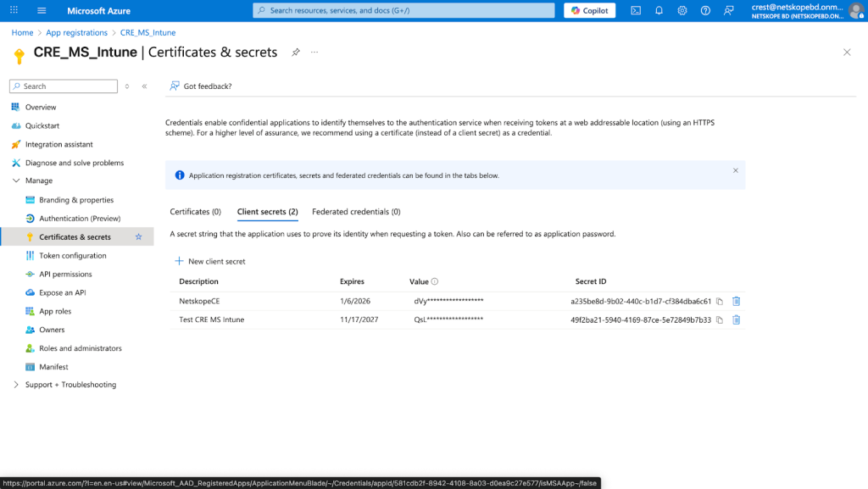Click the Secret ID column header
Screen dimensions: 868x489
click(591, 281)
